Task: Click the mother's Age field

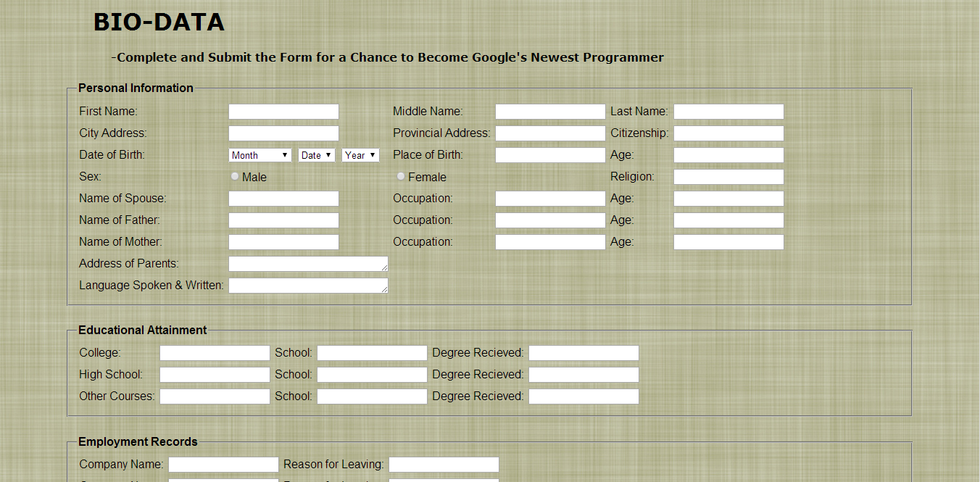Action: 728,242
